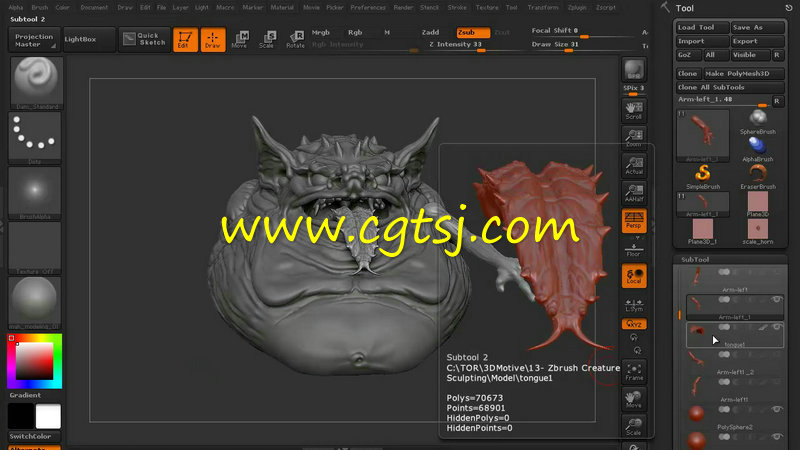Click the Frame mesh icon
800x450 pixels.
pyautogui.click(x=634, y=372)
